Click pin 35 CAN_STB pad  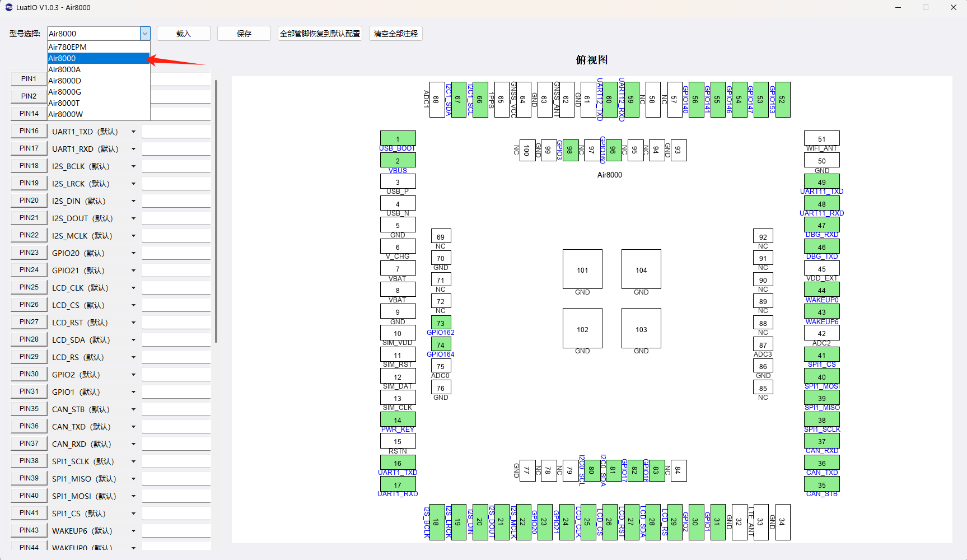tap(821, 484)
